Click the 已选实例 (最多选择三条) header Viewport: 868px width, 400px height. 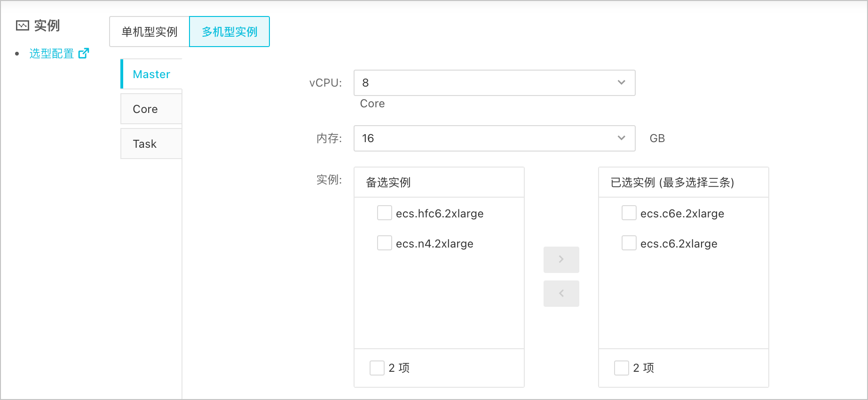point(684,183)
